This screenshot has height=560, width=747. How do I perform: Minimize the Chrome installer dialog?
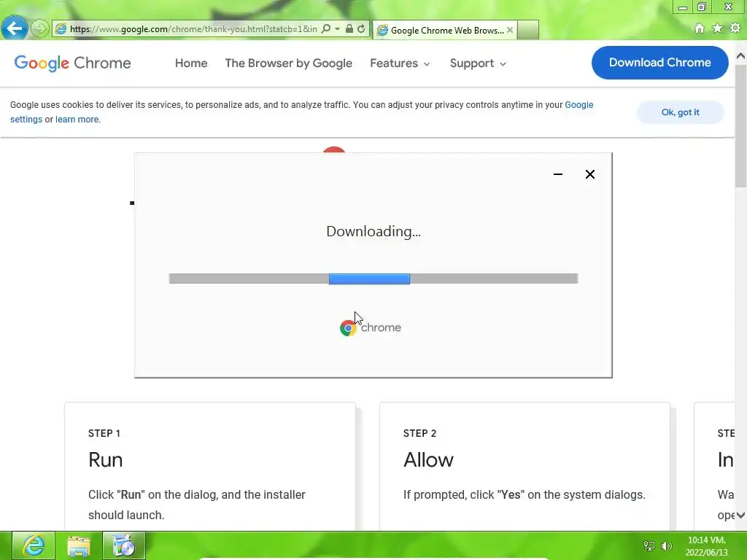[558, 174]
